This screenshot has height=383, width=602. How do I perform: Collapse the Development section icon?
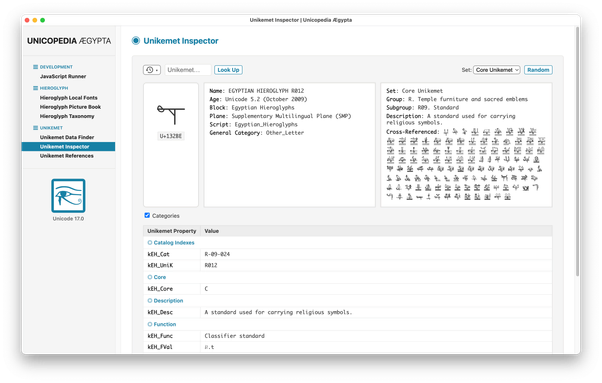35,67
